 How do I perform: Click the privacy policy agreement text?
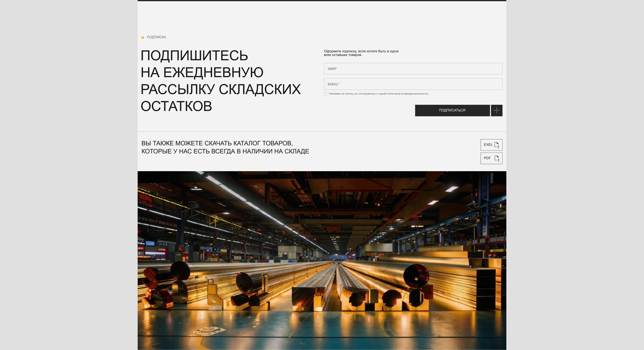click(378, 94)
